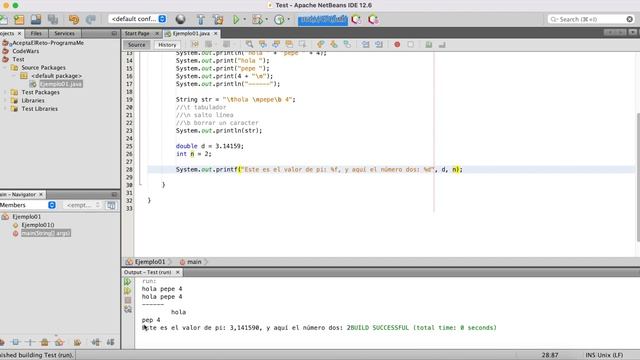This screenshot has height=360, width=640.
Task: Click Find Previous Occurrence icon
Action: point(262,44)
